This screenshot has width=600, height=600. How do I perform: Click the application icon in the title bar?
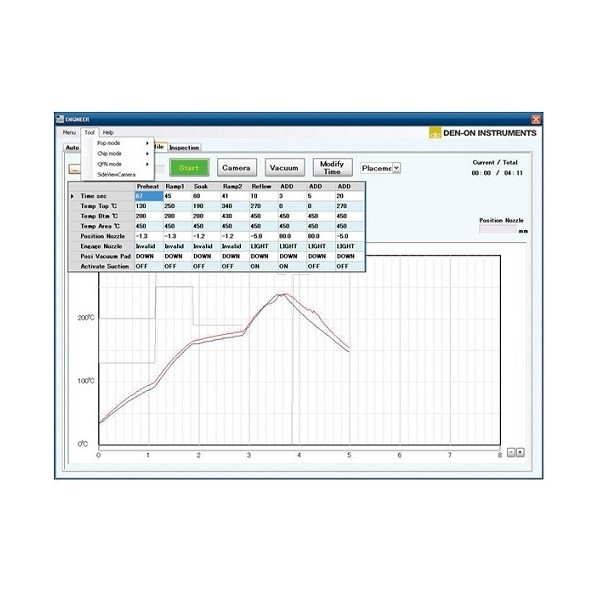point(60,119)
